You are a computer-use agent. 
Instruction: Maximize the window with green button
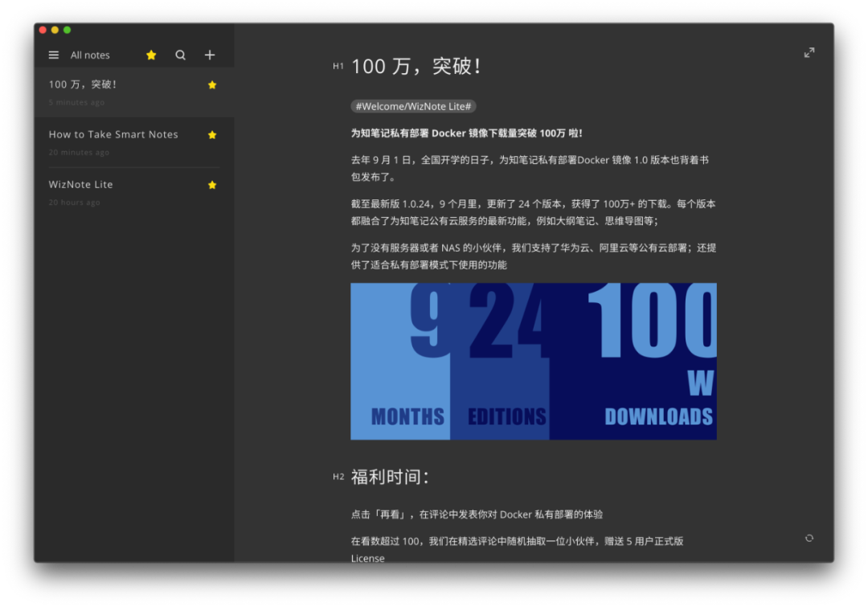coord(67,30)
